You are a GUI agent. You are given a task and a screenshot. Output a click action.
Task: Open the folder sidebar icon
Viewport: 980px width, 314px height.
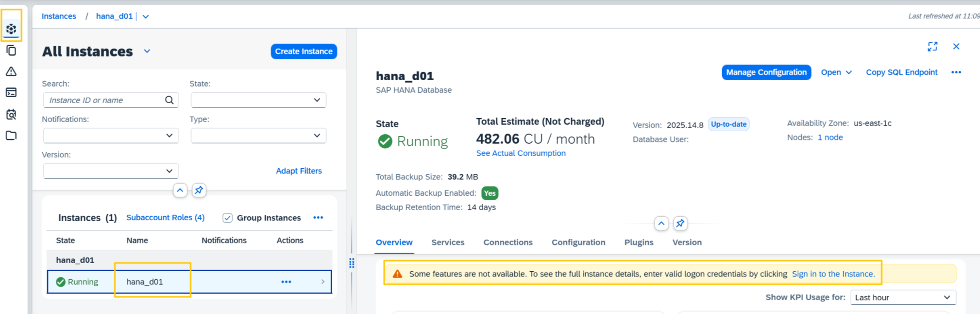click(x=11, y=136)
